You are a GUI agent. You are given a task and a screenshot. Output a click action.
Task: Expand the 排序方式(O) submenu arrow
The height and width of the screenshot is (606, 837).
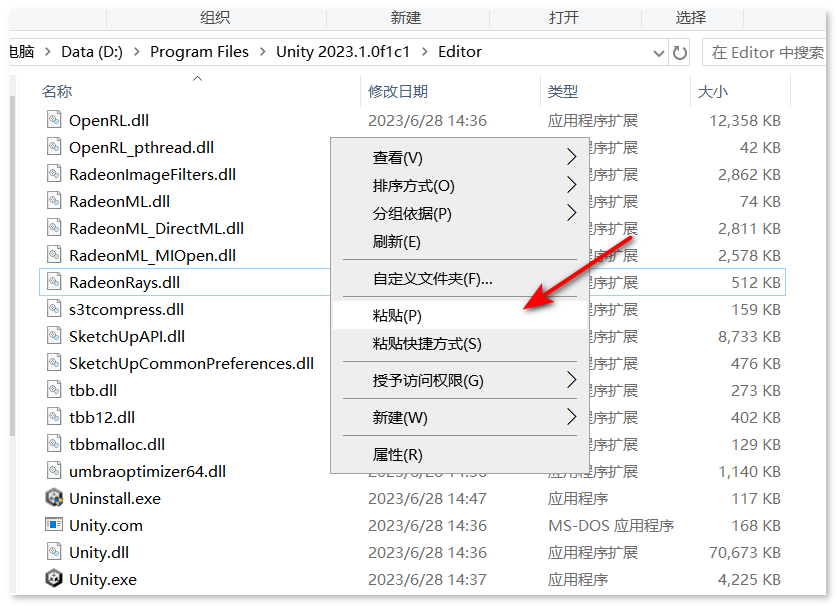click(x=571, y=185)
